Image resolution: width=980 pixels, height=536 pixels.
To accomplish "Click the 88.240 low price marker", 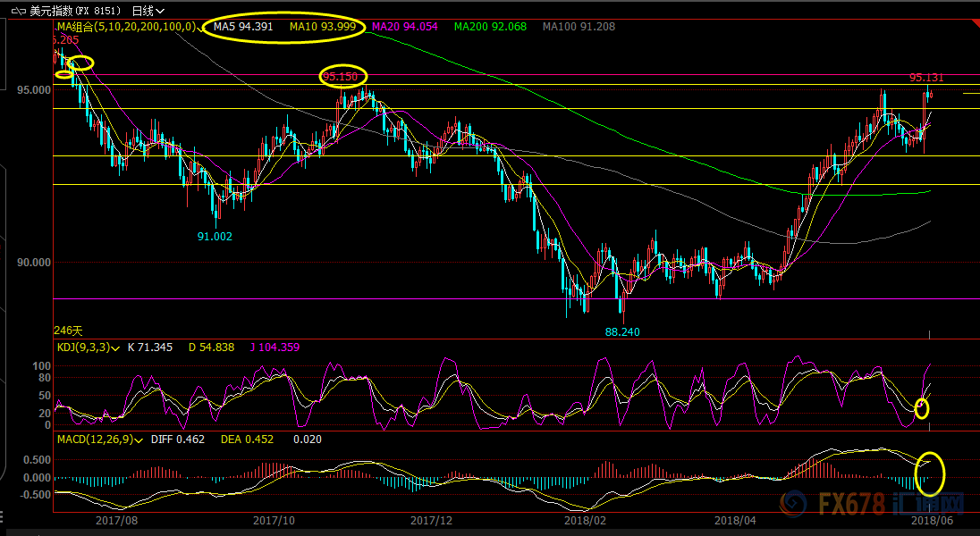I will tap(622, 331).
